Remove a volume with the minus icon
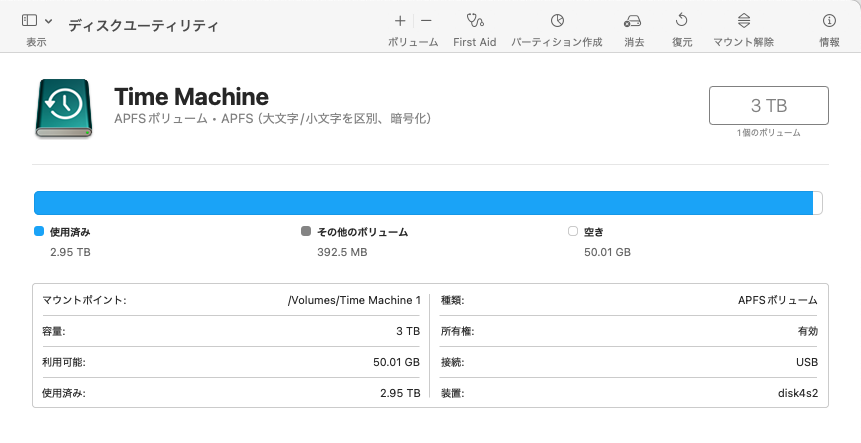 coord(426,21)
